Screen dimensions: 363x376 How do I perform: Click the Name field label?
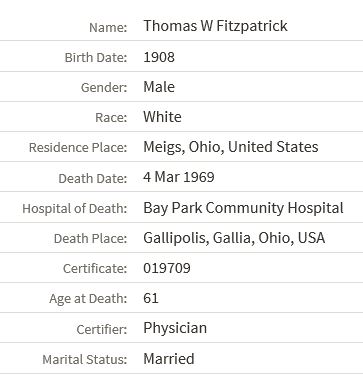[108, 27]
